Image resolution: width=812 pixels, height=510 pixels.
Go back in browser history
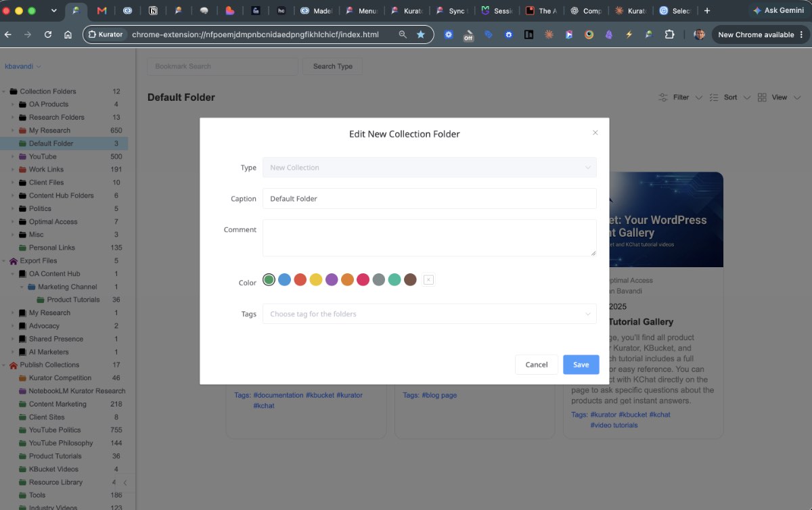tap(9, 34)
